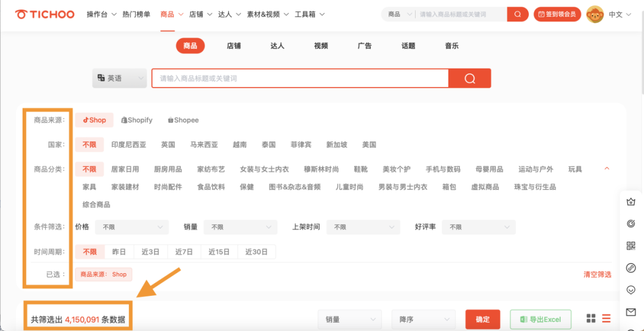Select time period 近30日
The width and height of the screenshot is (644, 331).
pos(256,252)
